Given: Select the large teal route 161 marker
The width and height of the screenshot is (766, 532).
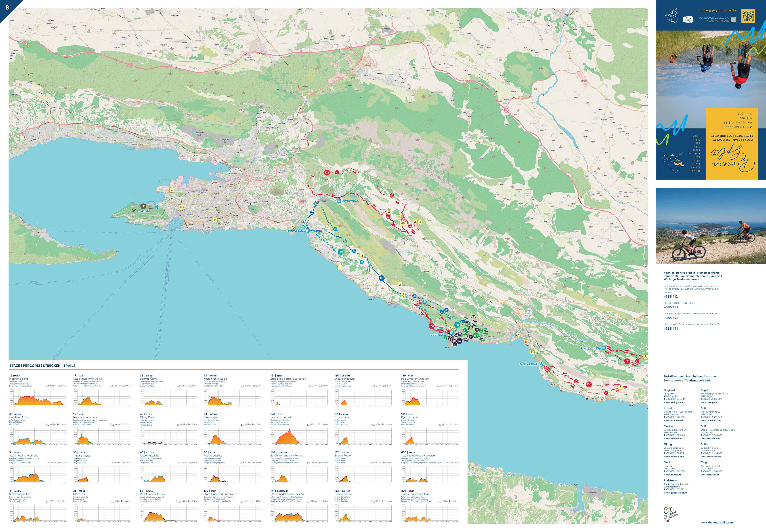Looking at the screenshot, I should click(x=457, y=324).
